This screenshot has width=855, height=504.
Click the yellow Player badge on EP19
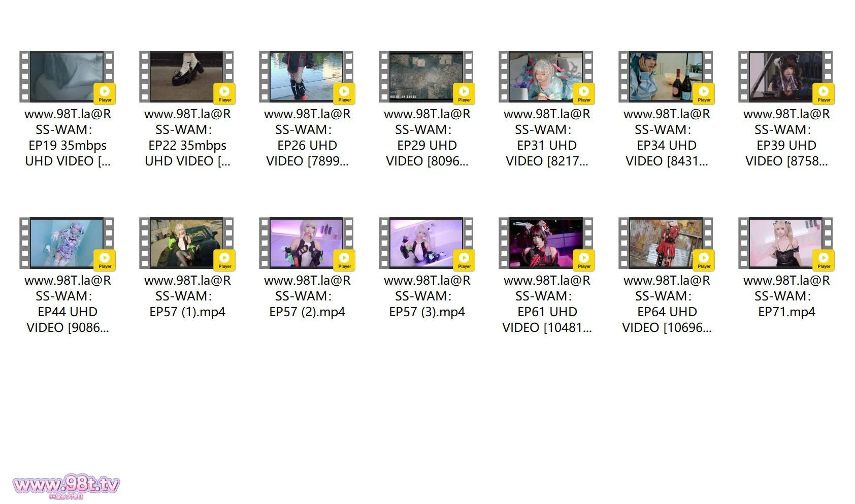[x=105, y=93]
